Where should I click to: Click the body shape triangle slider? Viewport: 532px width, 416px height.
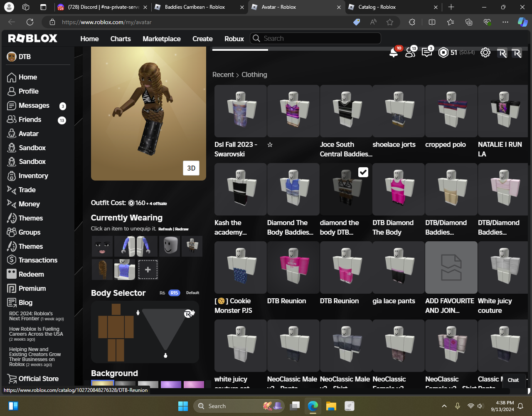coord(165,329)
